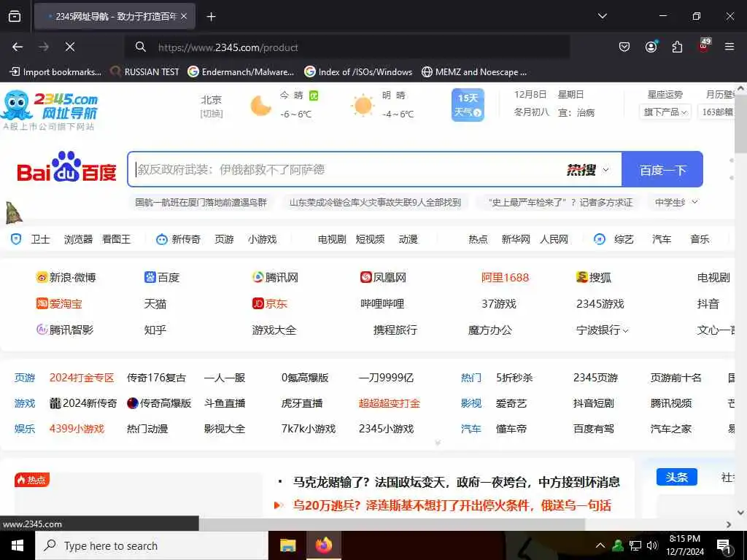Screen dimensions: 747x560
Task: Go back to previous page
Action: coord(18,47)
